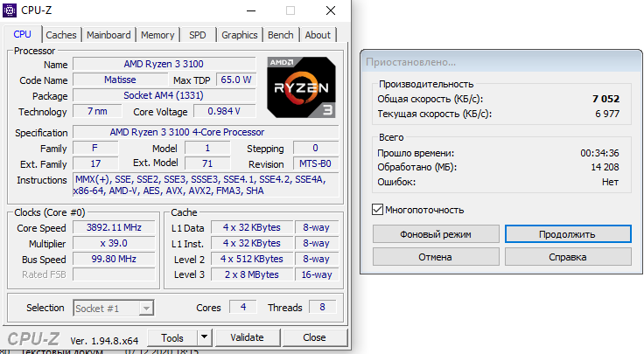Switch to the Caches tab
644x354 pixels.
(x=60, y=35)
